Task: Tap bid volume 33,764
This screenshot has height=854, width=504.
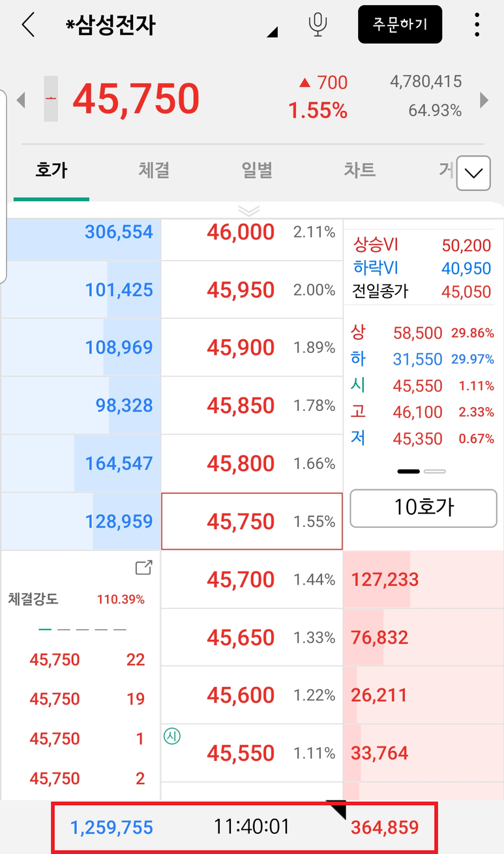Action: (x=379, y=753)
